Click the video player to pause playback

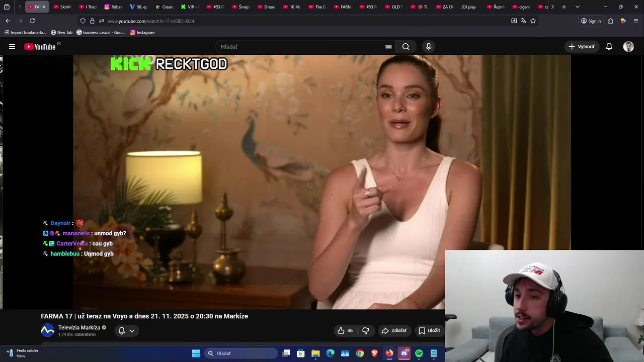pos(322,182)
